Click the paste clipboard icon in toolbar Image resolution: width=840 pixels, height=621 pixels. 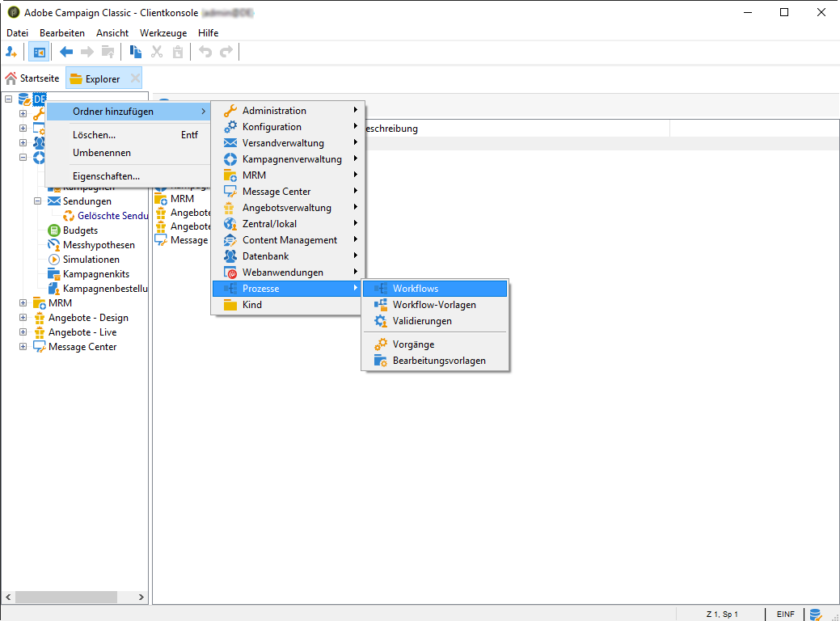(178, 52)
